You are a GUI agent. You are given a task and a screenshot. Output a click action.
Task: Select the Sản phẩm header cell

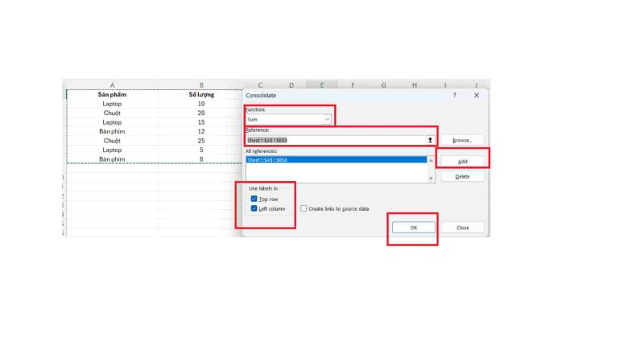click(x=112, y=94)
